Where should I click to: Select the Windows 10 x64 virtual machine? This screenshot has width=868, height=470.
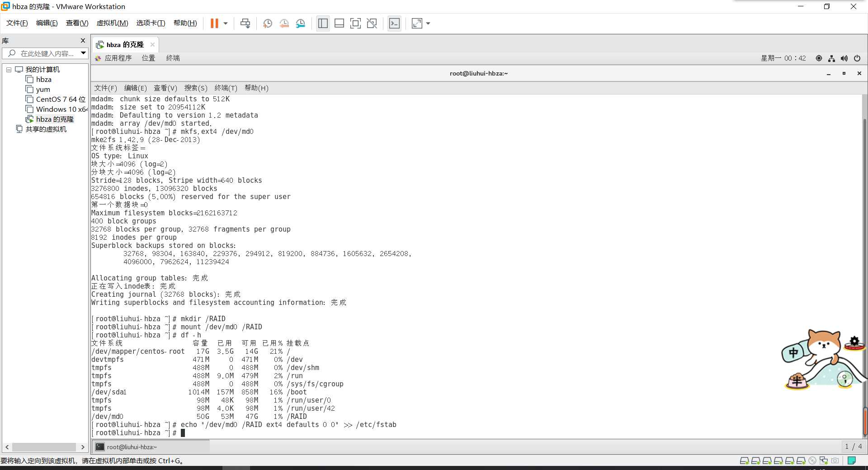tap(57, 109)
